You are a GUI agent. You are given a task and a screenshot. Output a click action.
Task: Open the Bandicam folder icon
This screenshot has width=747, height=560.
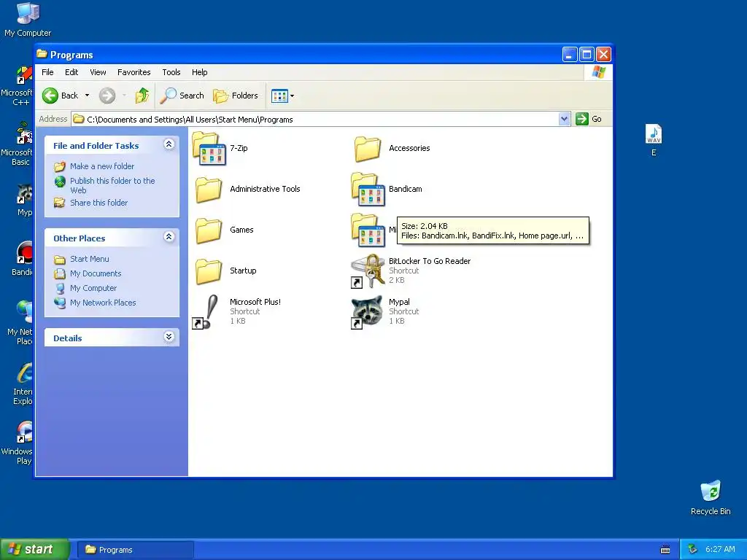click(368, 190)
